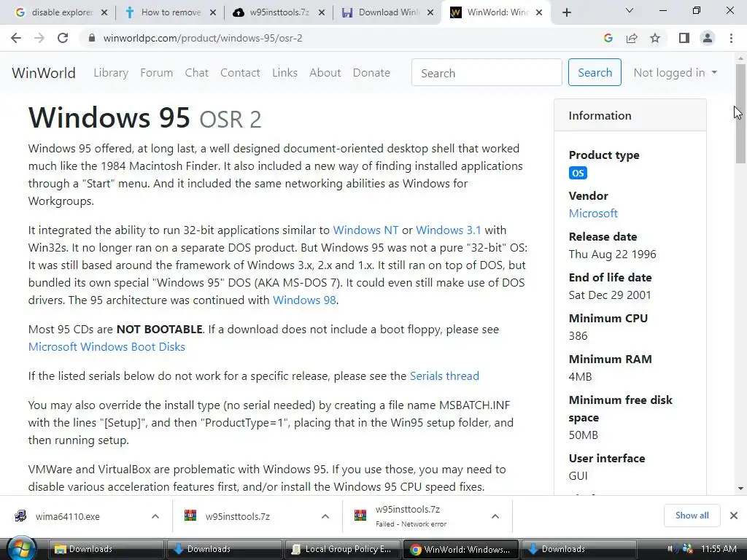The width and height of the screenshot is (747, 560).
Task: Open a new browser tab
Action: (566, 12)
